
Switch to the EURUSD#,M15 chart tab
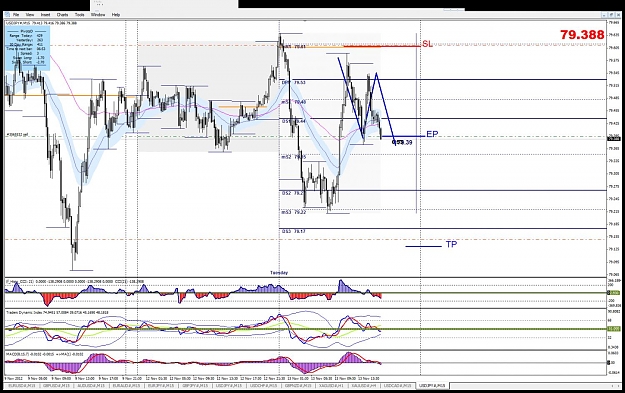click(22, 386)
